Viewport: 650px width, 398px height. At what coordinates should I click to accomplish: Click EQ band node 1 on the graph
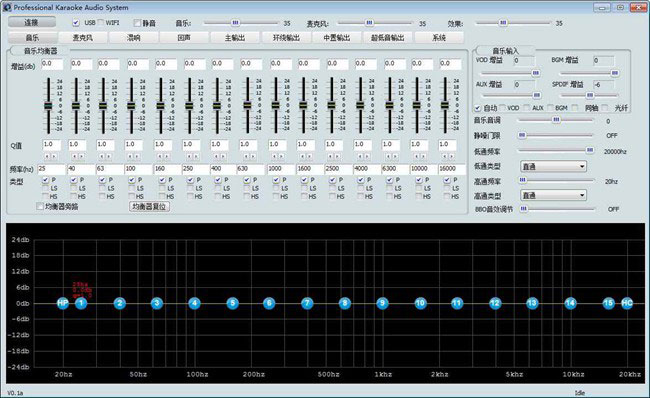(81, 303)
